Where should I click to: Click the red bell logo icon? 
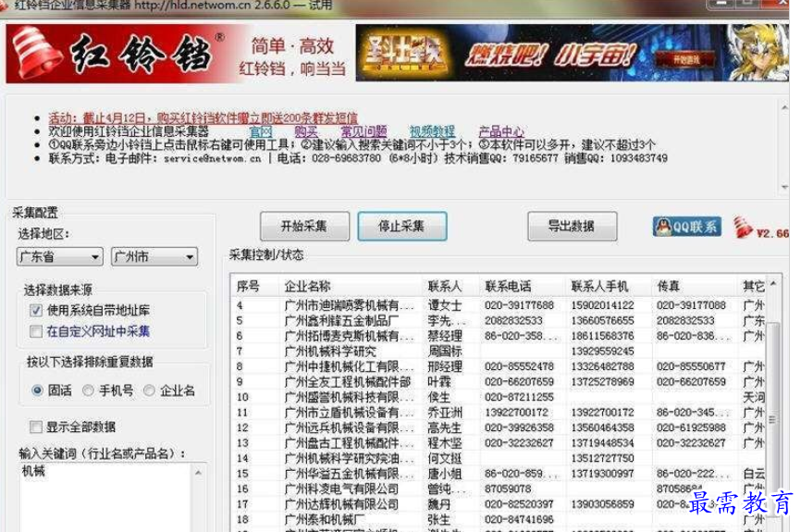[37, 53]
